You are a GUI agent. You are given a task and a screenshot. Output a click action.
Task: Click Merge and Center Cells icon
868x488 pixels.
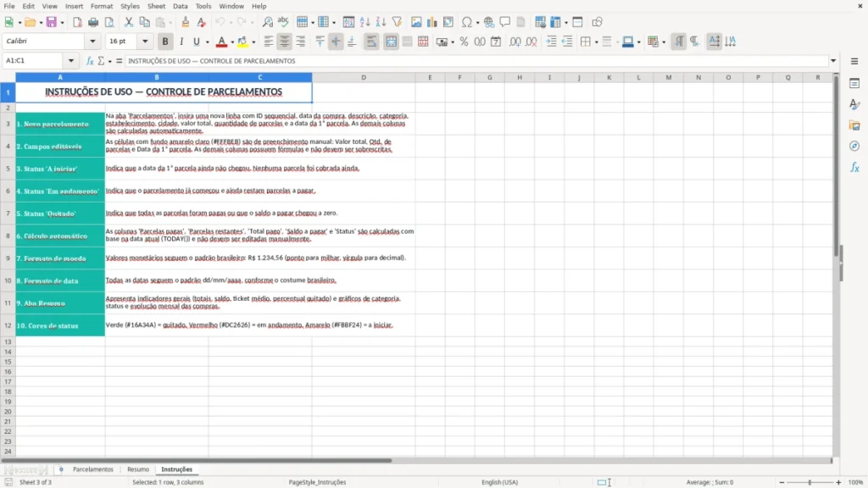[x=392, y=42]
